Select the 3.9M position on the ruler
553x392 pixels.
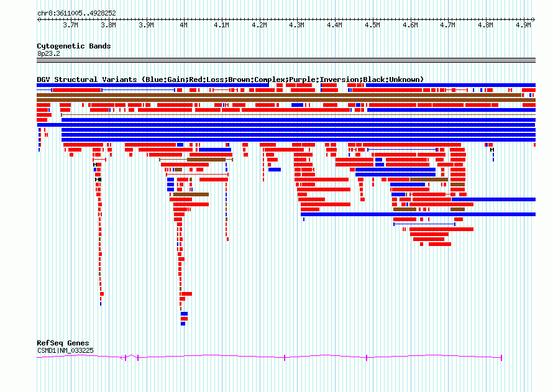pyautogui.click(x=146, y=25)
